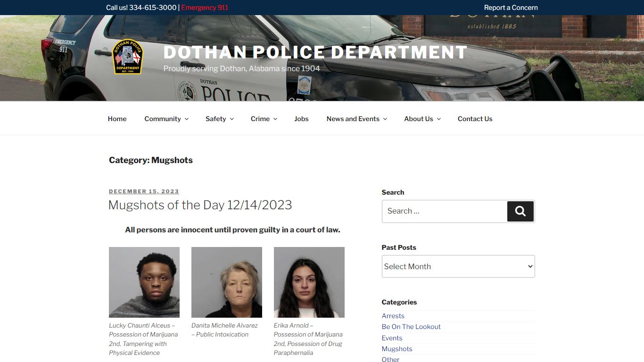Screen dimensions: 644x362
Task: Expand the Safety menu chevron
Action: (232, 119)
